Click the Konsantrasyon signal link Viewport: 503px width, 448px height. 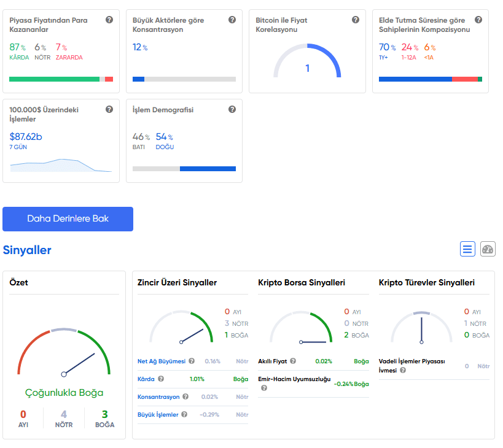[x=158, y=397]
